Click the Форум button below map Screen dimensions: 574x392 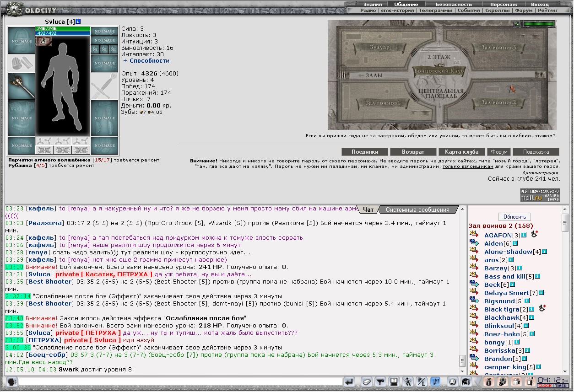pos(499,152)
